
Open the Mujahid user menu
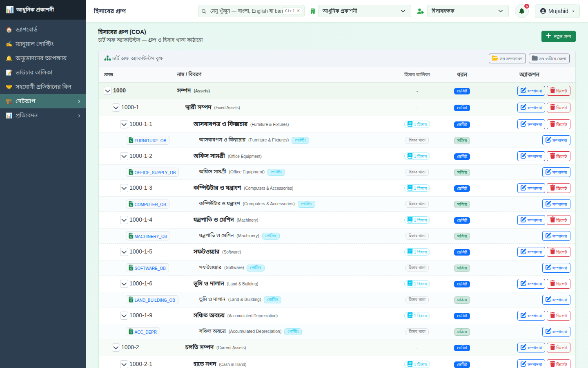pyautogui.click(x=557, y=11)
